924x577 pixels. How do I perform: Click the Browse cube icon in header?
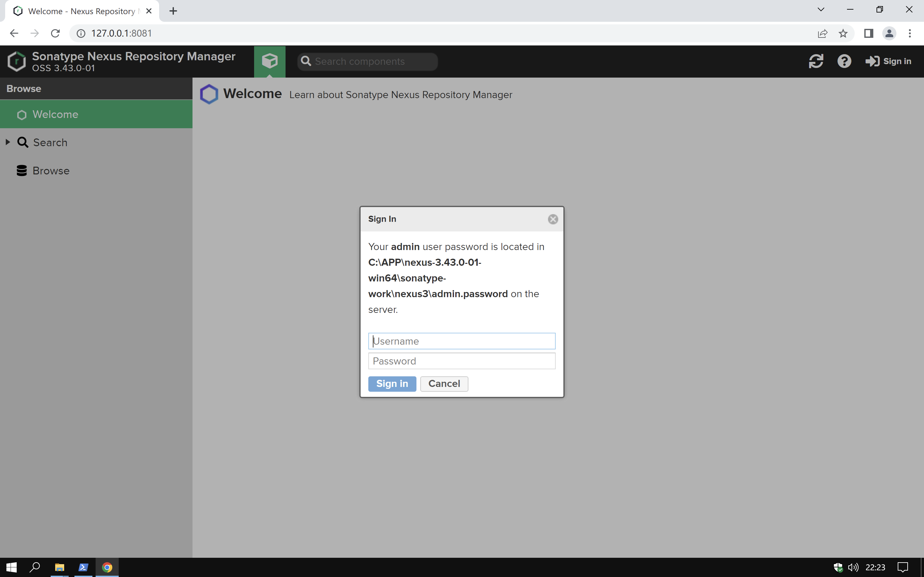coord(269,61)
